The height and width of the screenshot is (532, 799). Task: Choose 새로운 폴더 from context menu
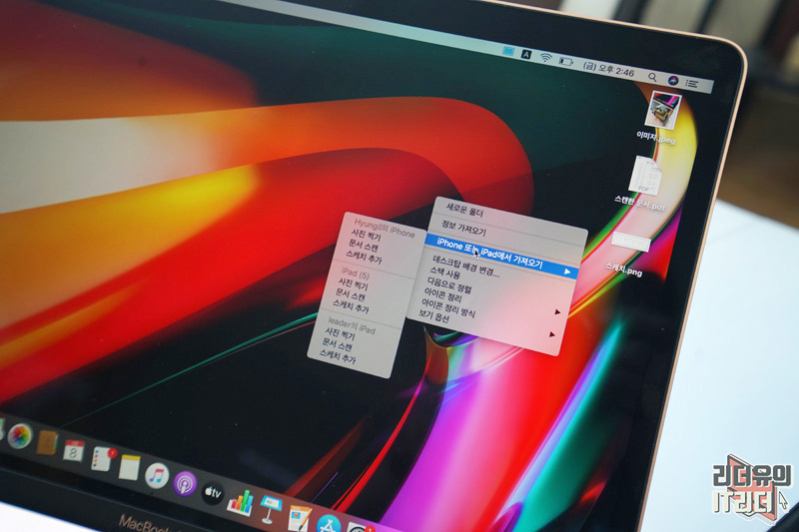(x=463, y=211)
